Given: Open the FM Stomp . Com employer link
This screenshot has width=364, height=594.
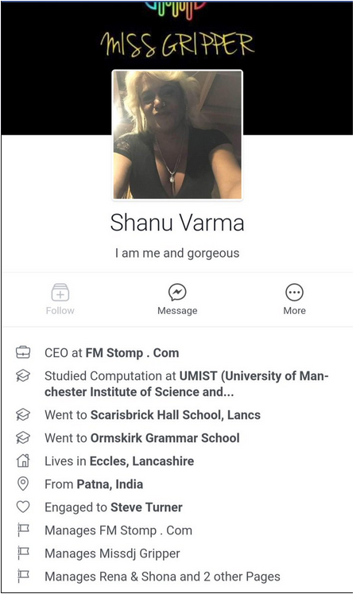Looking at the screenshot, I should coord(132,353).
